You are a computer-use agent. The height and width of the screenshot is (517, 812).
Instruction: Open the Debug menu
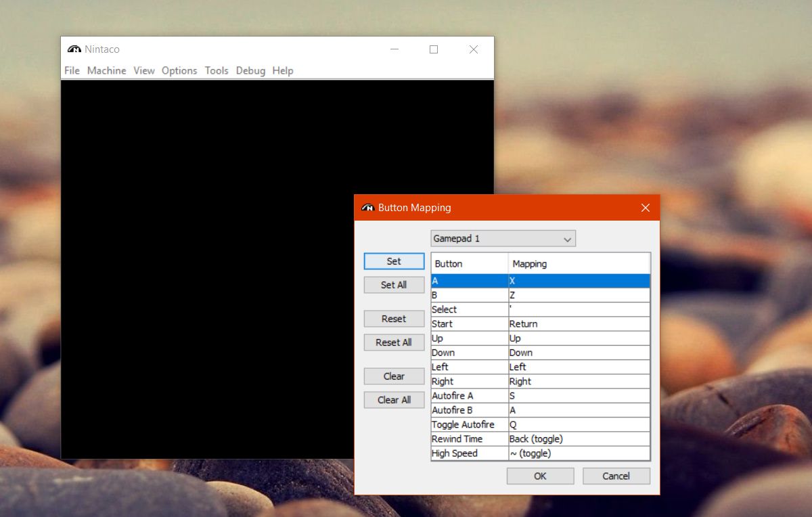tap(250, 70)
